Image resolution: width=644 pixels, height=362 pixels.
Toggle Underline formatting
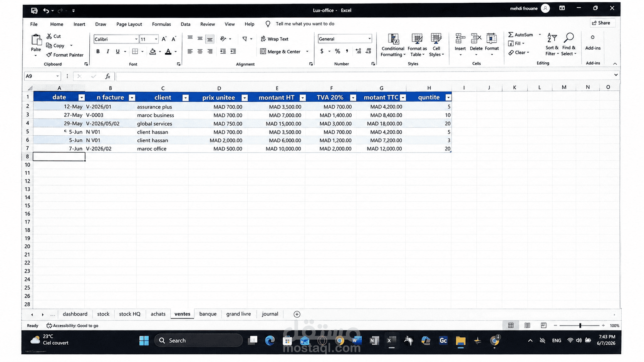point(117,51)
